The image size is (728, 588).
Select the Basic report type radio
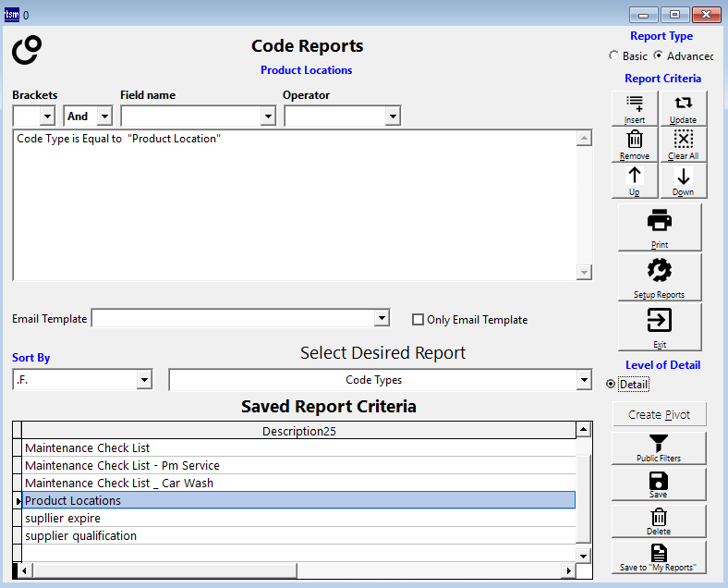[614, 56]
